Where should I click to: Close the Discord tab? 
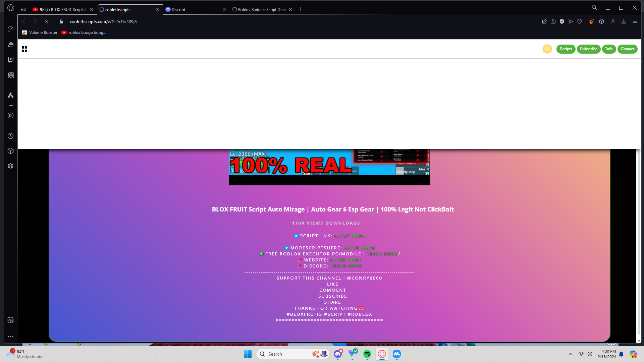pyautogui.click(x=224, y=9)
